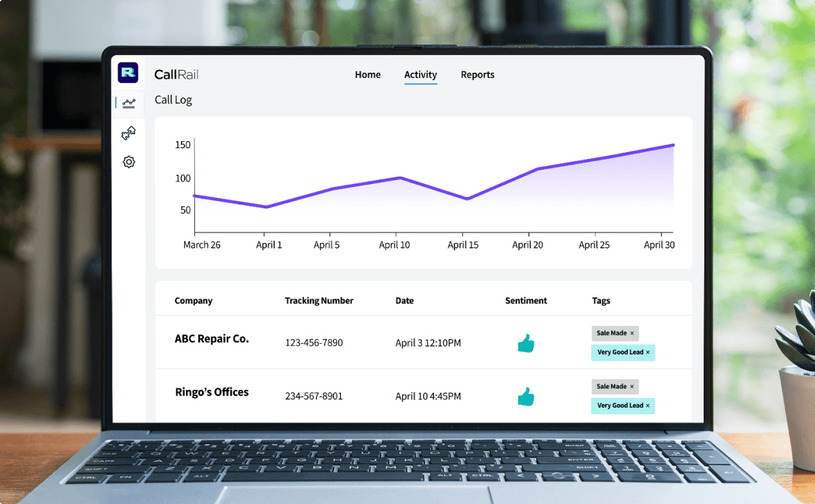Select the Activity tab
The image size is (815, 504).
pyautogui.click(x=420, y=75)
